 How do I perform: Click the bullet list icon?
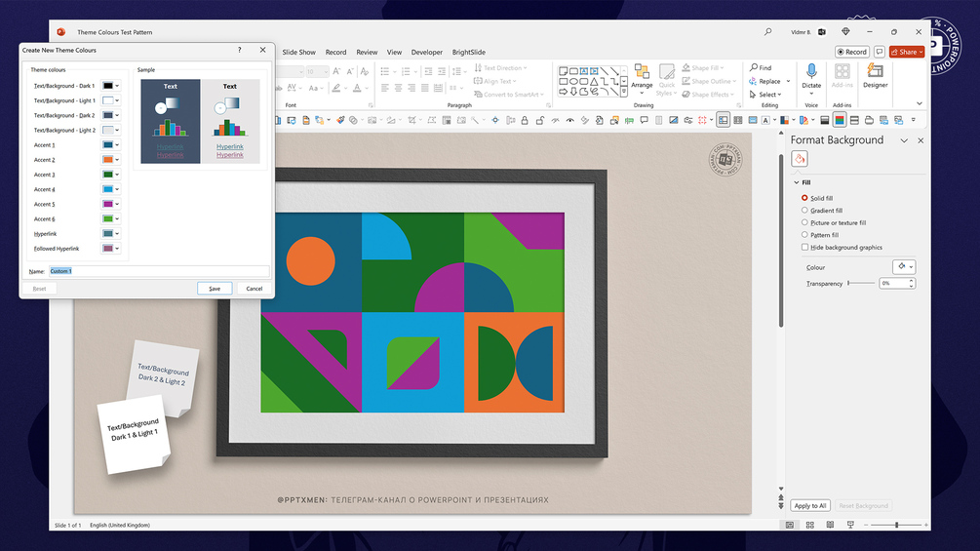[385, 72]
